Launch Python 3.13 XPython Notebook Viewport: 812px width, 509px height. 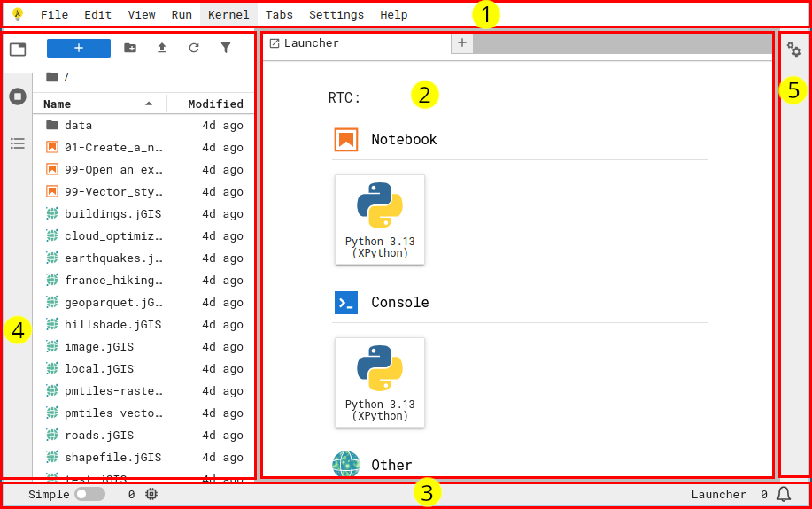[x=380, y=219]
